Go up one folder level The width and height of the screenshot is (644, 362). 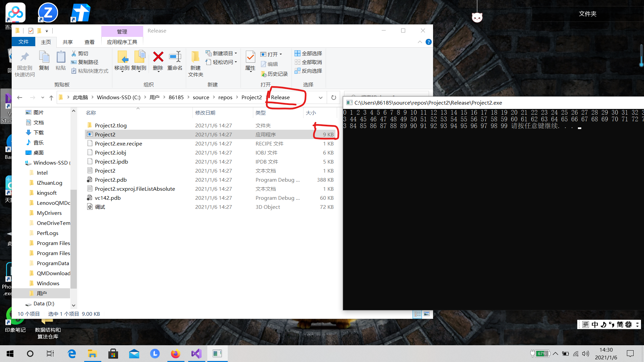click(x=51, y=98)
